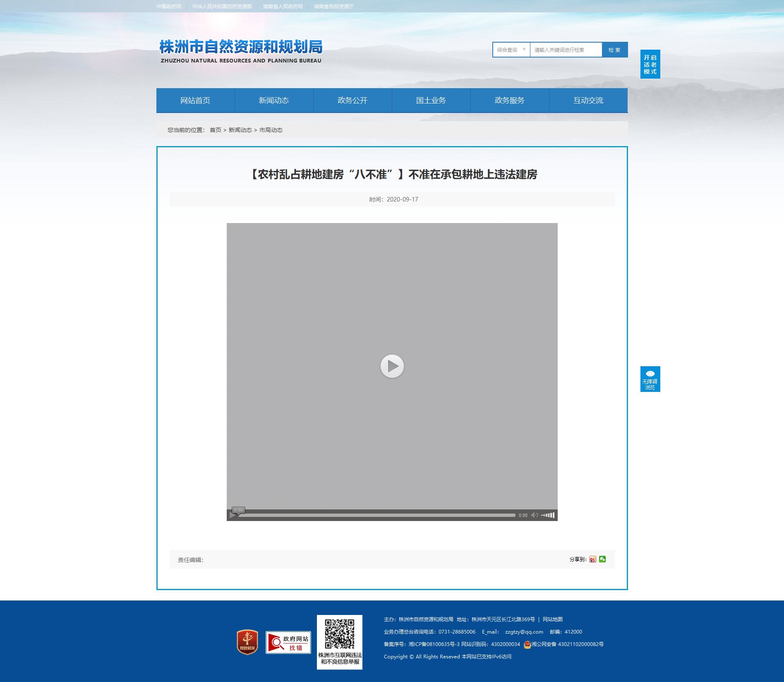Open the 政务公开 navigation menu
The width and height of the screenshot is (784, 682).
pyautogui.click(x=352, y=100)
